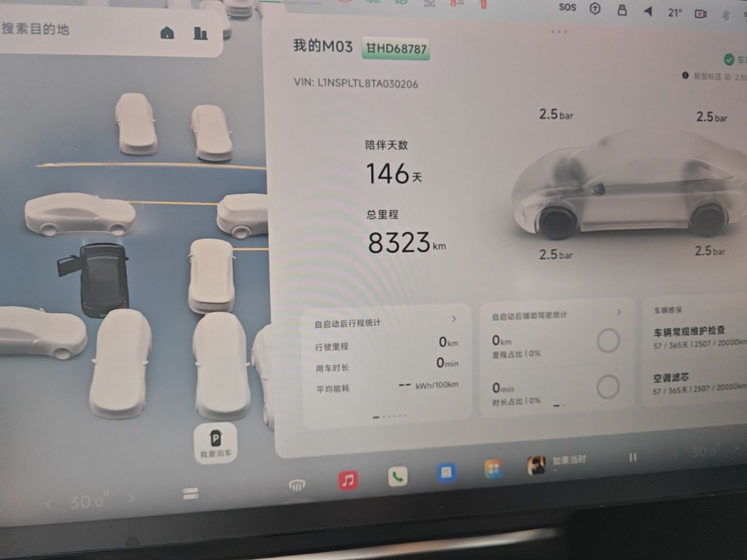Tap the hexagon icon next to SOS
This screenshot has width=747, height=560.
[595, 8]
